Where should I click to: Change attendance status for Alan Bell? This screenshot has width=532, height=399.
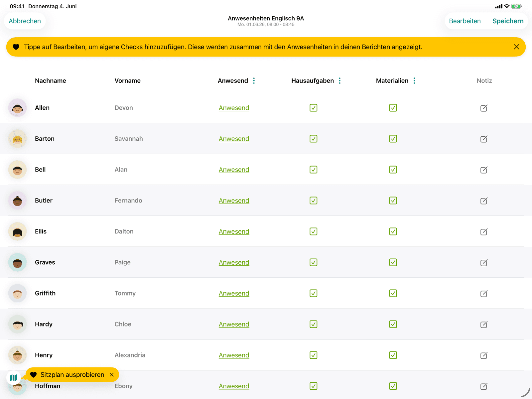click(x=234, y=170)
